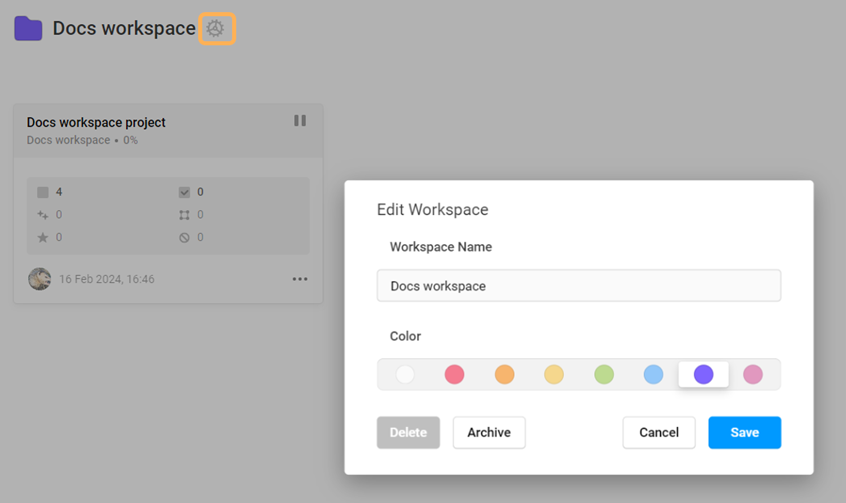846x503 pixels.
Task: Click the project owner avatar
Action: [x=40, y=279]
